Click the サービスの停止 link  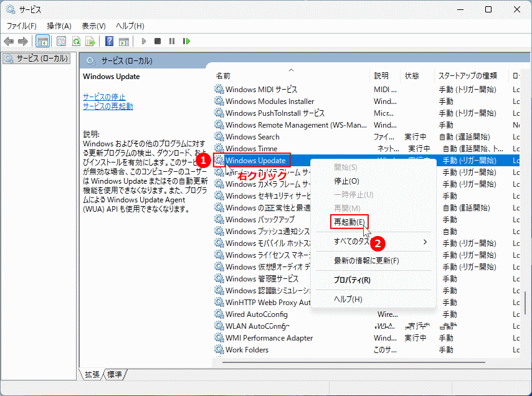pos(104,97)
